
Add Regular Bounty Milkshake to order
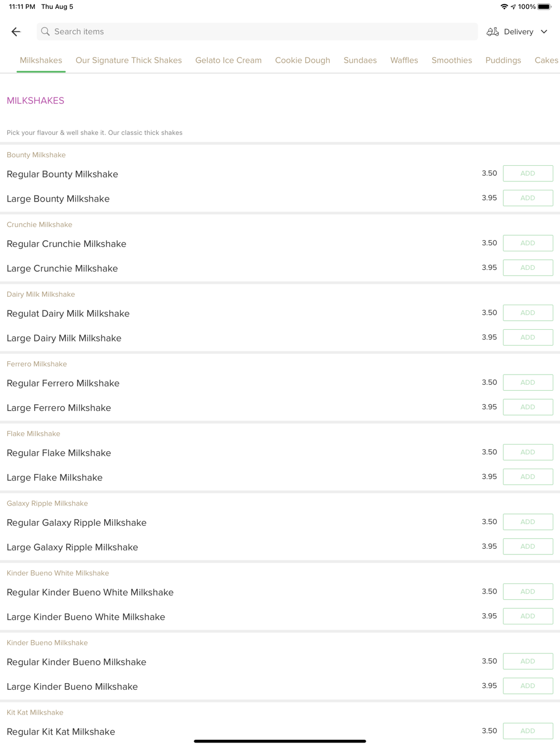click(x=528, y=174)
